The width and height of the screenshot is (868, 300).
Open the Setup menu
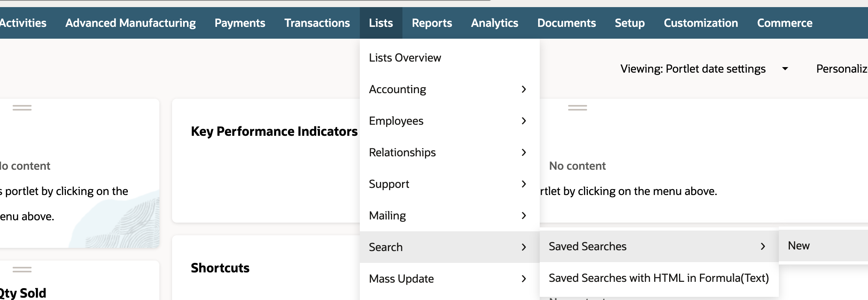pyautogui.click(x=630, y=23)
